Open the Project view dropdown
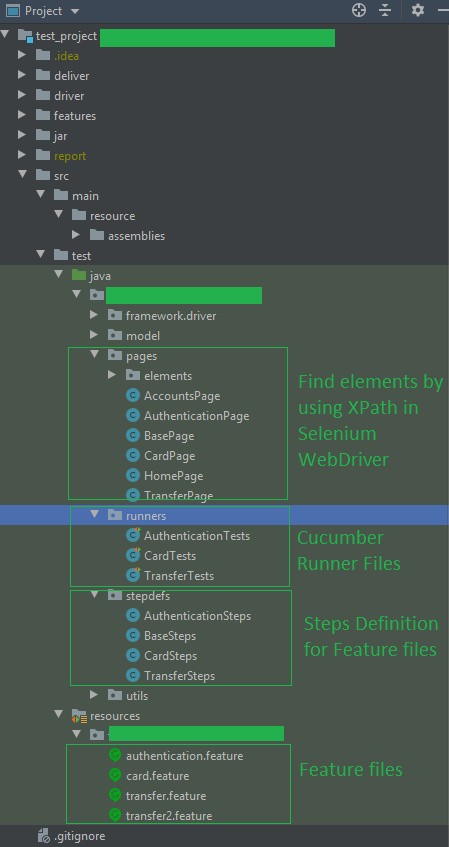Image resolution: width=449 pixels, height=847 pixels. click(x=75, y=11)
